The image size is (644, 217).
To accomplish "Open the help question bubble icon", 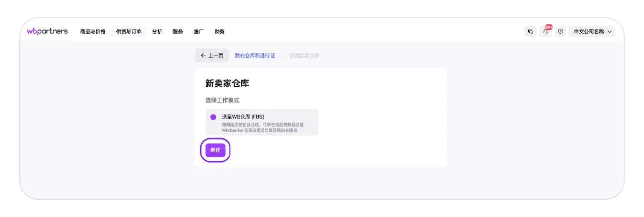I will point(560,32).
